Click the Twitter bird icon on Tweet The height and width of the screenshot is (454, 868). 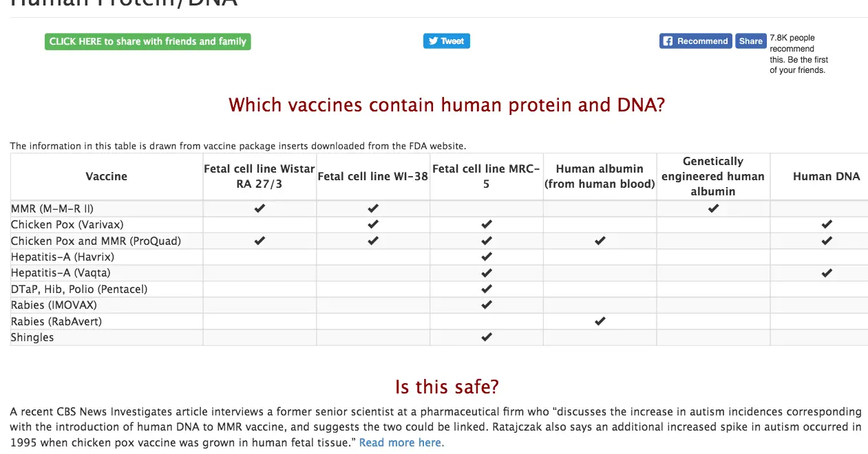tap(434, 41)
